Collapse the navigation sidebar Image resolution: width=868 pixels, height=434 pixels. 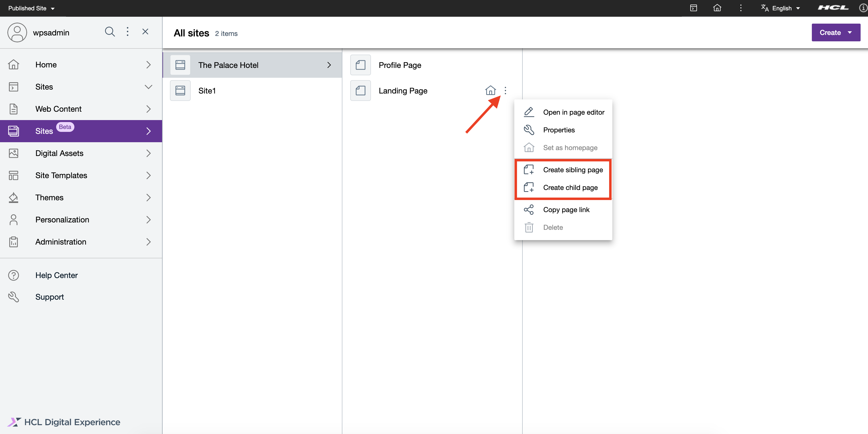click(145, 31)
